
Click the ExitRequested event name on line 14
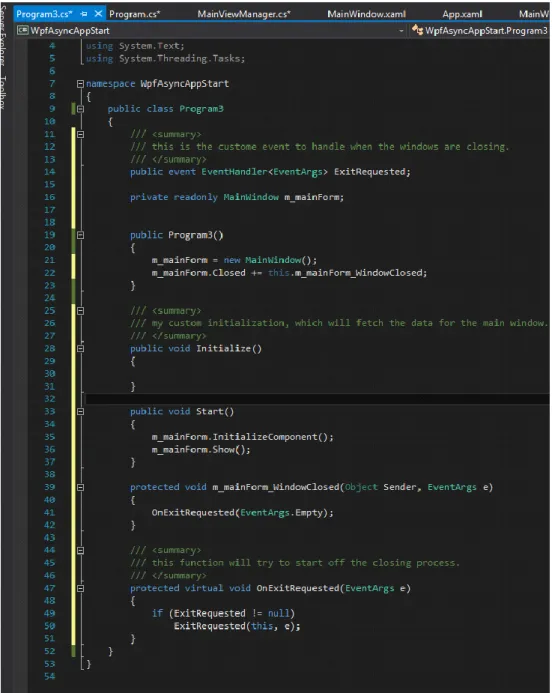371,172
